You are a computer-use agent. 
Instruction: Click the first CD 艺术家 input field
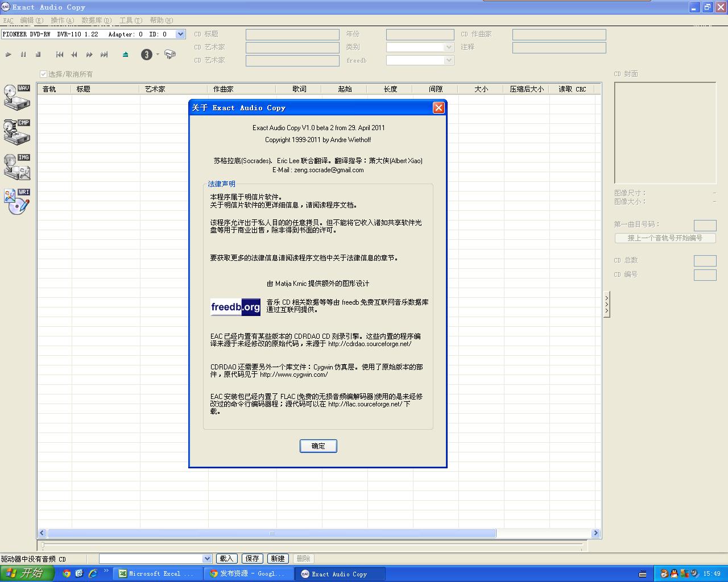292,48
